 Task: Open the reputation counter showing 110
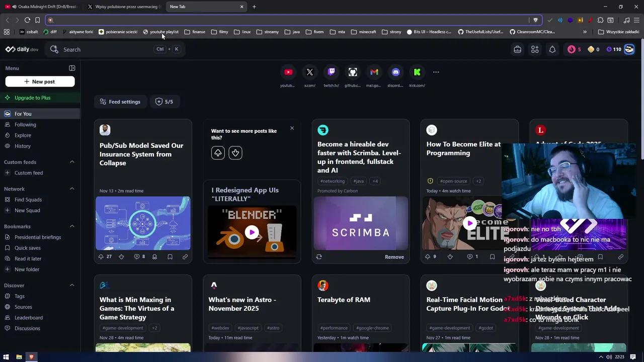click(x=614, y=49)
